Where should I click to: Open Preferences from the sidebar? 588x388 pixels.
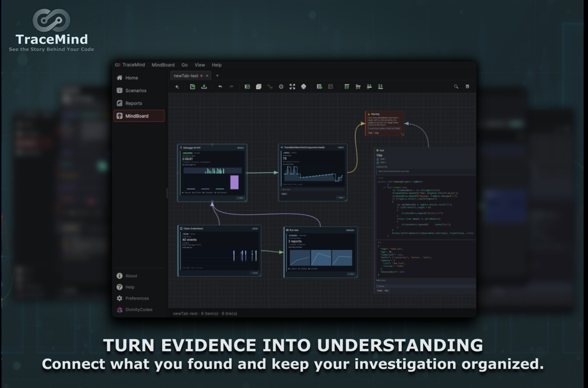(139, 298)
